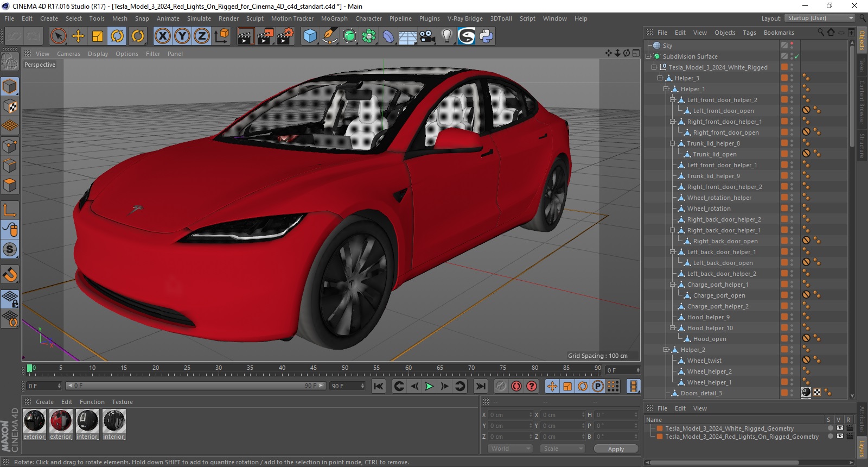Click the Undo arrow icon

15,36
